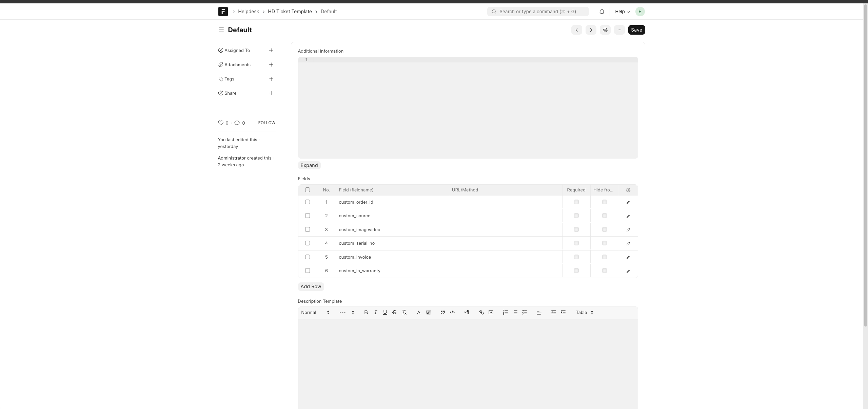
Task: Open the Normal heading style dropdown
Action: point(315,312)
